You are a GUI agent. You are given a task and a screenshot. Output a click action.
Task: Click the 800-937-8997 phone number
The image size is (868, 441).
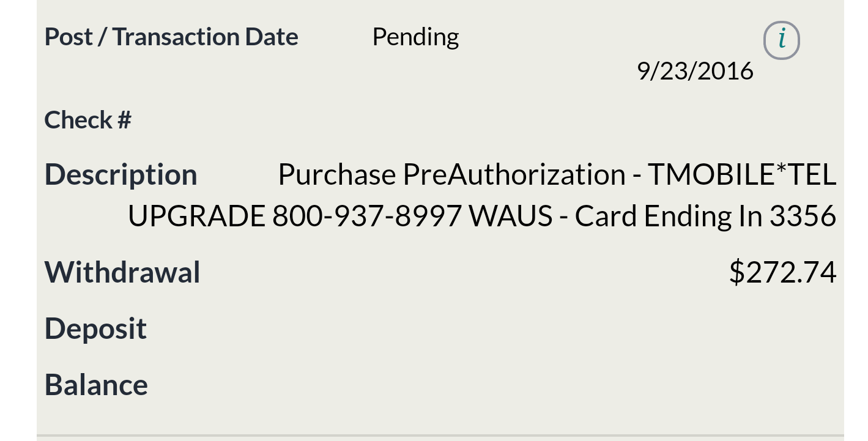[x=366, y=216]
